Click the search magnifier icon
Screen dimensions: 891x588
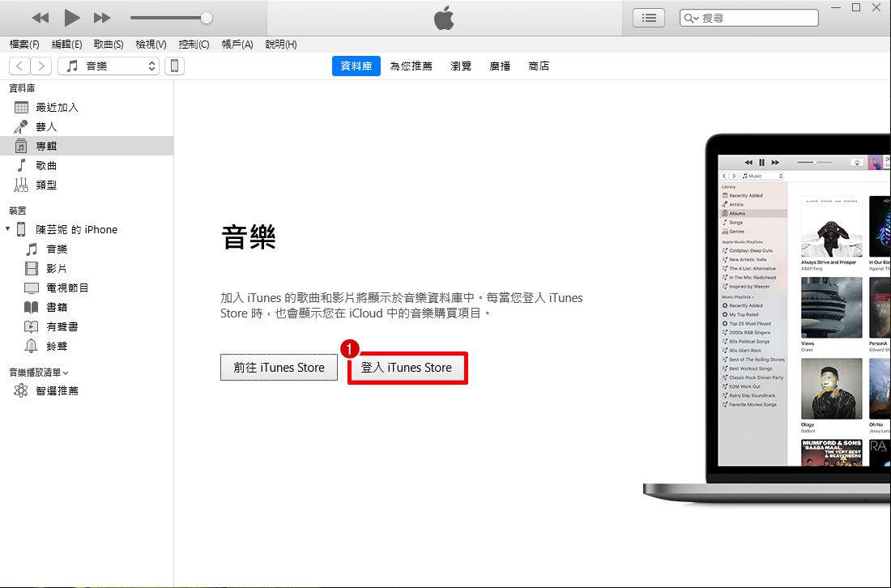click(x=690, y=18)
